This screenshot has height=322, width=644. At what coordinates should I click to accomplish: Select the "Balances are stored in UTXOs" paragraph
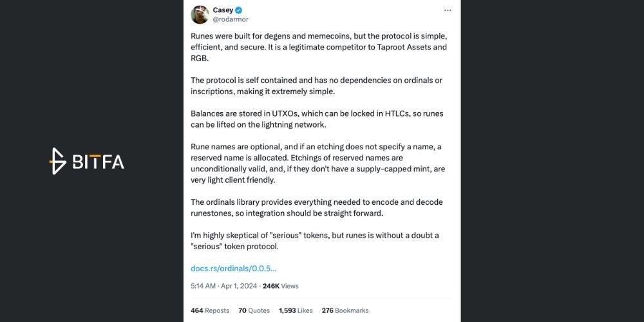point(317,119)
